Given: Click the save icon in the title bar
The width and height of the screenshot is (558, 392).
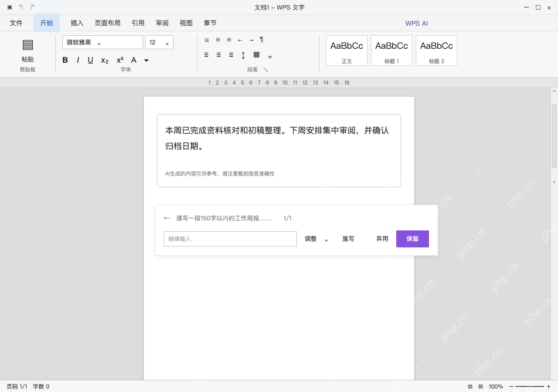Looking at the screenshot, I should click(10, 7).
